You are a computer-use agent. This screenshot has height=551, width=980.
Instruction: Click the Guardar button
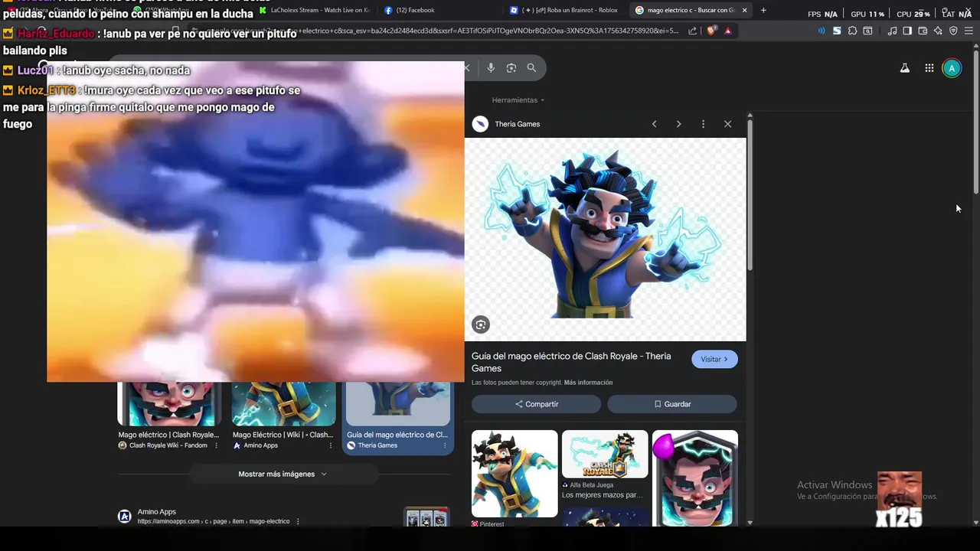click(x=672, y=404)
